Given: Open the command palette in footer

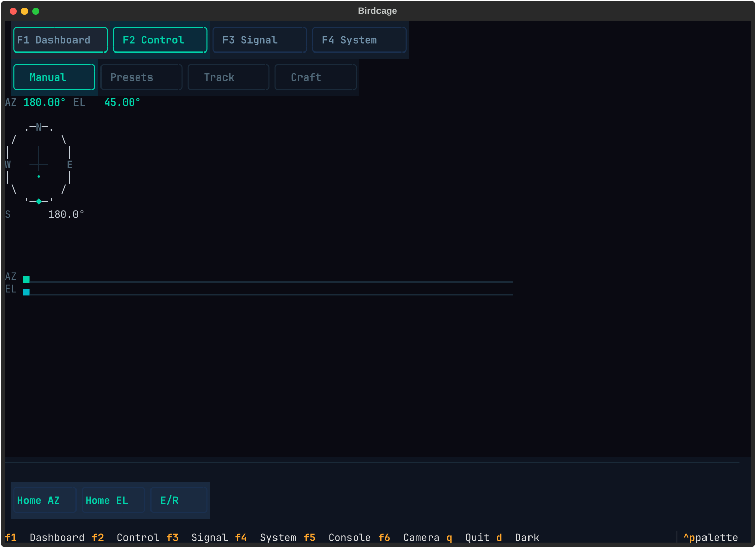Looking at the screenshot, I should pyautogui.click(x=710, y=538).
